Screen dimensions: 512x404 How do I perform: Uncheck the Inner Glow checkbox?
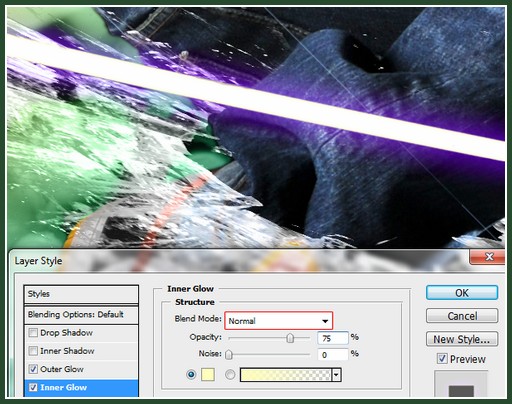[x=33, y=387]
